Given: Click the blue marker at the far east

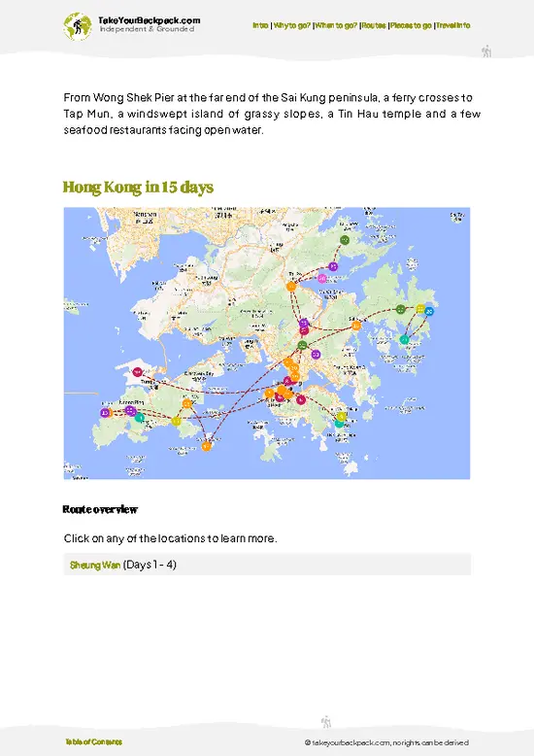Looking at the screenshot, I should (x=429, y=311).
